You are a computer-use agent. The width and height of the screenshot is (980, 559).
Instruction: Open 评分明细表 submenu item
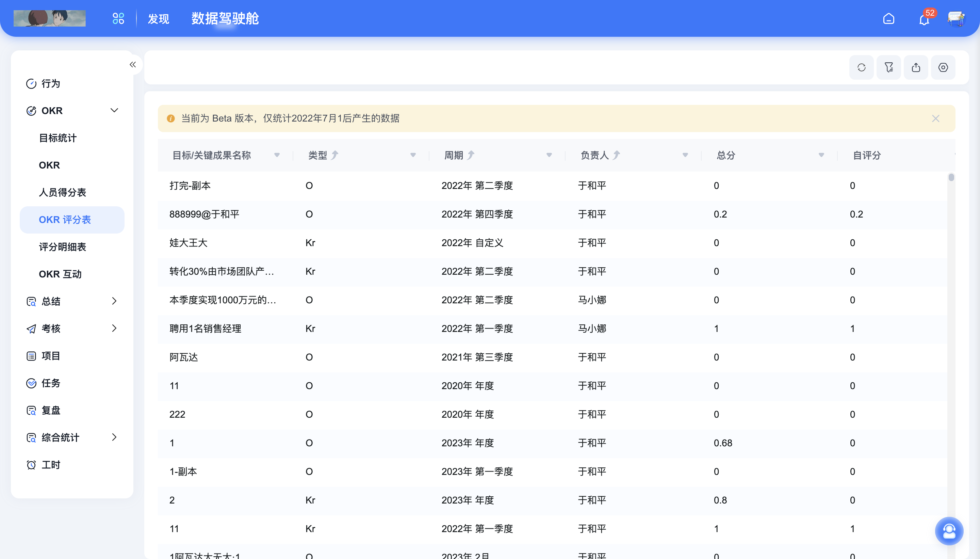tap(72, 247)
